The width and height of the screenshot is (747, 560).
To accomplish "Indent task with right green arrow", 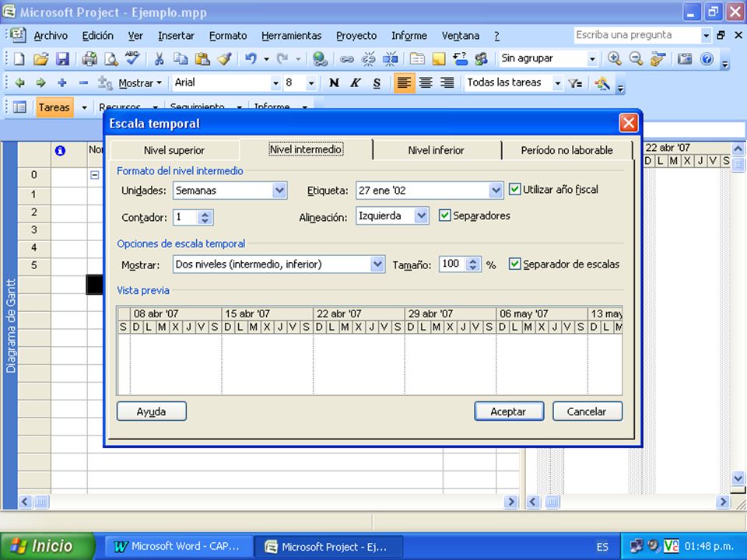I will pyautogui.click(x=41, y=83).
